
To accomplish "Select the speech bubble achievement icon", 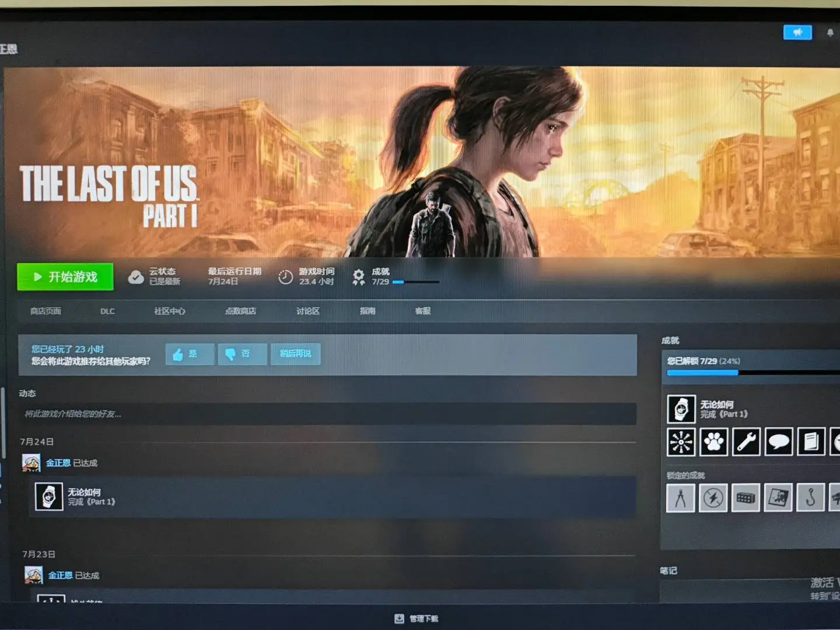I will click(x=779, y=442).
